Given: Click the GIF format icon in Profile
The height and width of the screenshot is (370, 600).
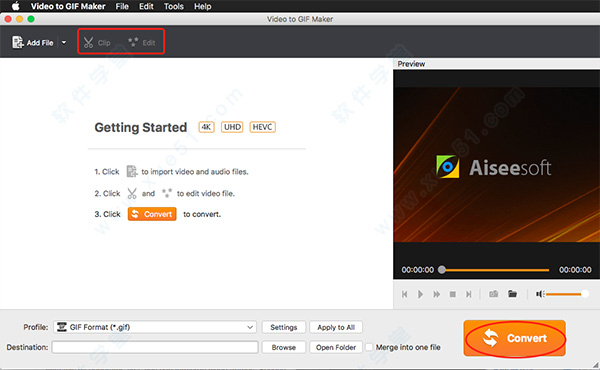Looking at the screenshot, I should pyautogui.click(x=61, y=327).
